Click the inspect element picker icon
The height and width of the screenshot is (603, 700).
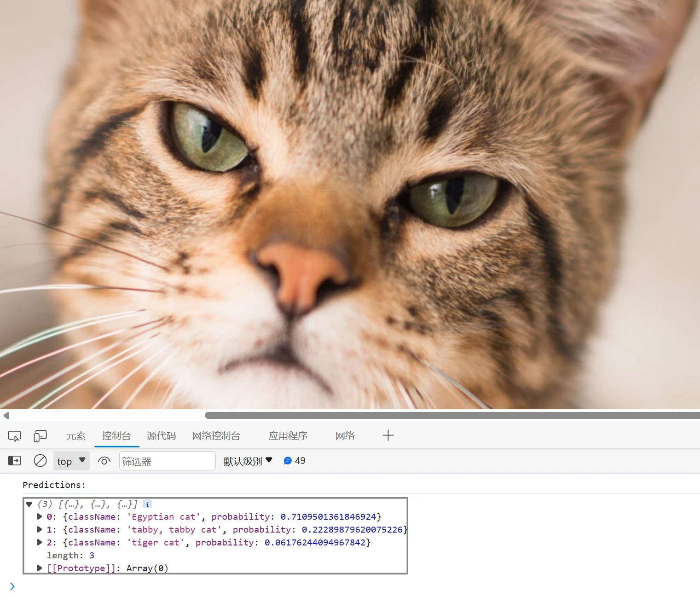coord(14,435)
